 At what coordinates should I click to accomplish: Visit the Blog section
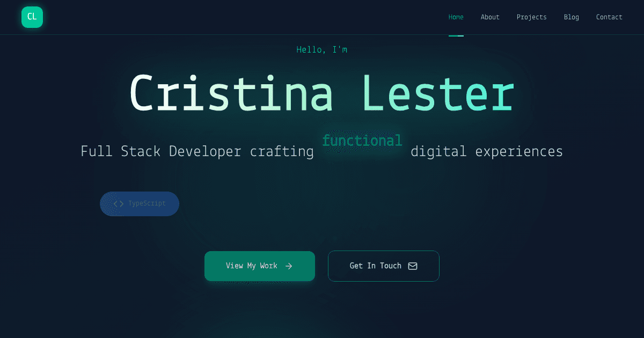572,17
